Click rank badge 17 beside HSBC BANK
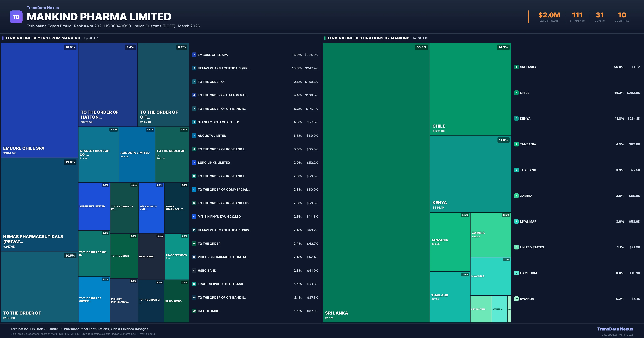644x338 pixels. point(194,271)
